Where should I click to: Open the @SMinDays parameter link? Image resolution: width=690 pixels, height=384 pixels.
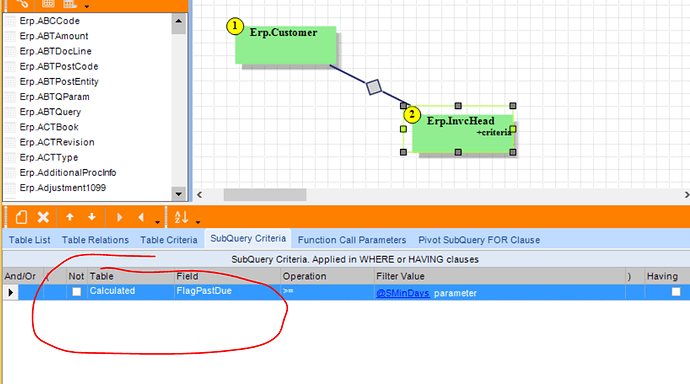click(403, 293)
